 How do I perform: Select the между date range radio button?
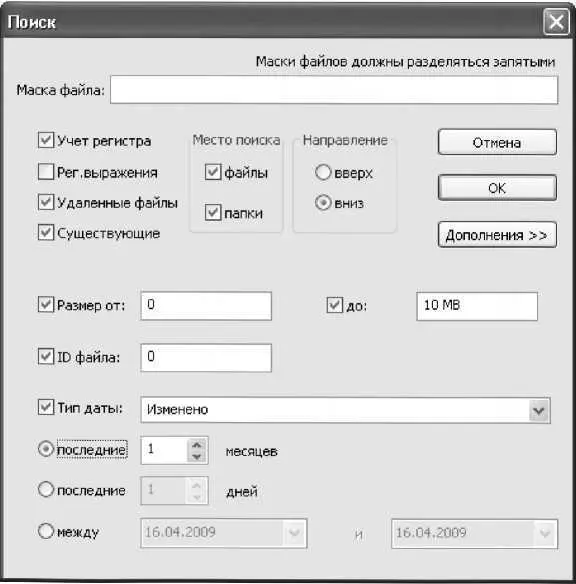pyautogui.click(x=46, y=531)
